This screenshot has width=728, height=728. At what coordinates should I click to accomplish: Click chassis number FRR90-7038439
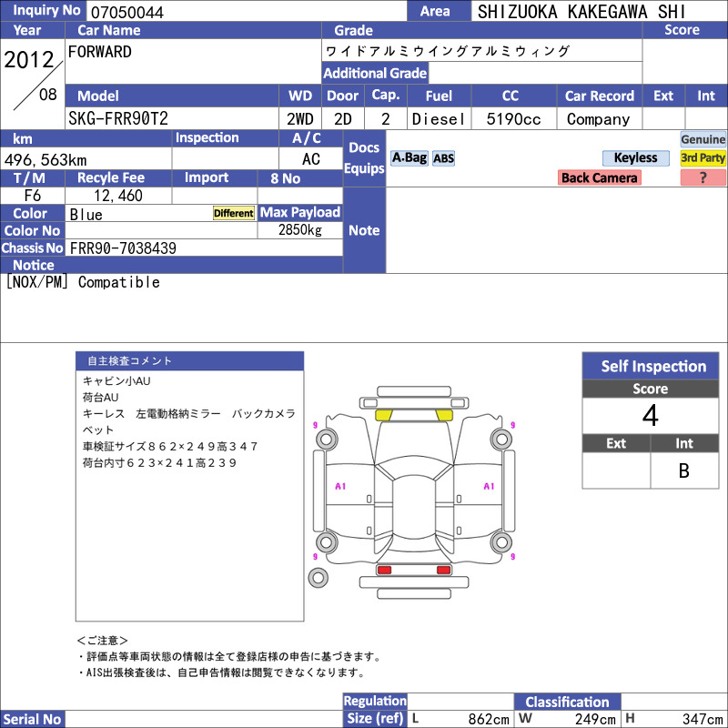[x=123, y=248]
